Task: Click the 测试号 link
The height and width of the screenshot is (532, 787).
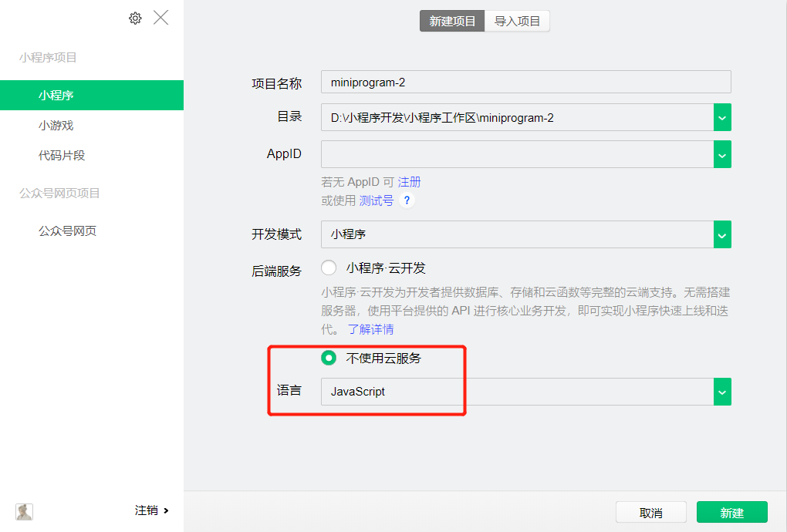Action: (x=377, y=200)
